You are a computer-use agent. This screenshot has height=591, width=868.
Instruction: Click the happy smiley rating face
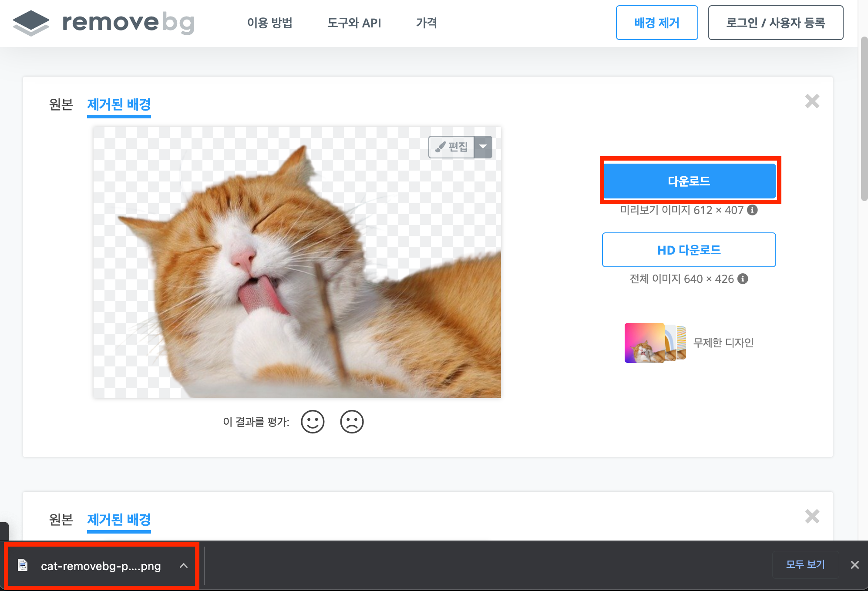[313, 422]
